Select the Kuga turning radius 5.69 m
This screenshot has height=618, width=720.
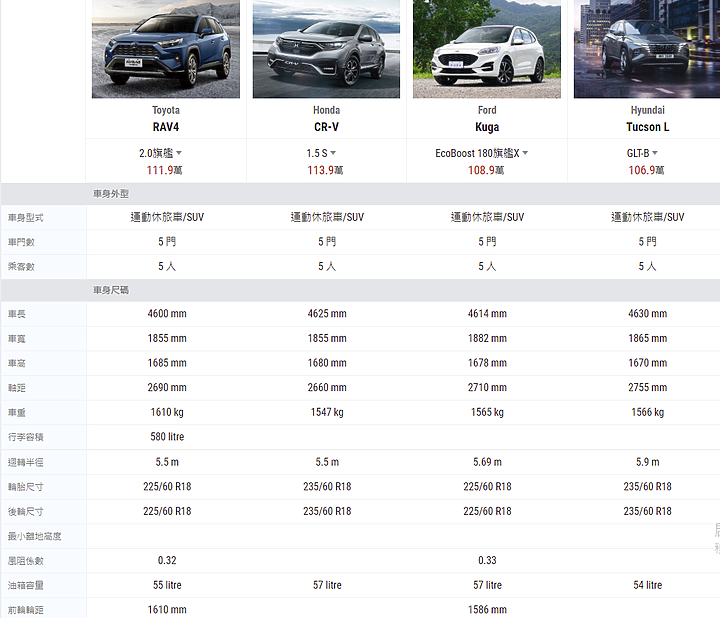pyautogui.click(x=487, y=462)
